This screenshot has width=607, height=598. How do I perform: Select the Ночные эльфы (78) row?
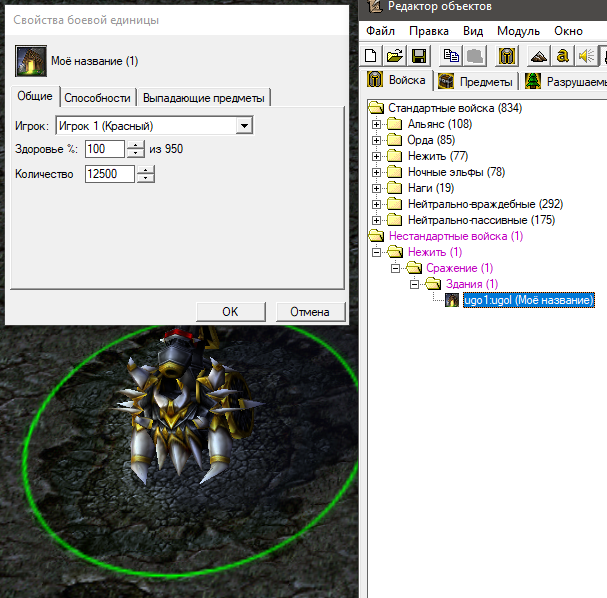click(x=456, y=172)
